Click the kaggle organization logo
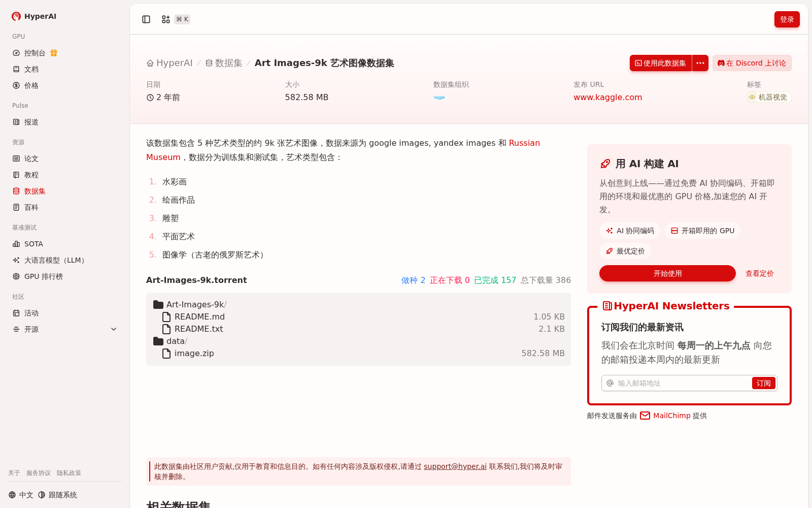Screen dimensions: 812x508 coord(439,97)
